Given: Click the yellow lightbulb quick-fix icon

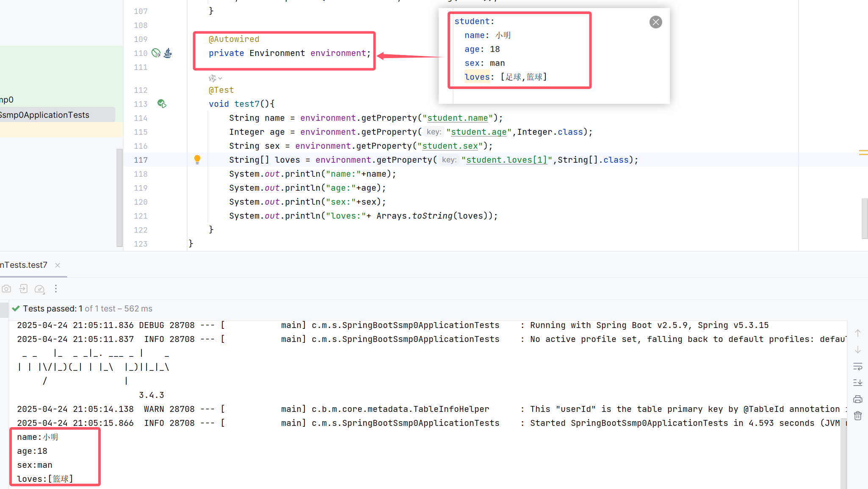Looking at the screenshot, I should tap(197, 159).
